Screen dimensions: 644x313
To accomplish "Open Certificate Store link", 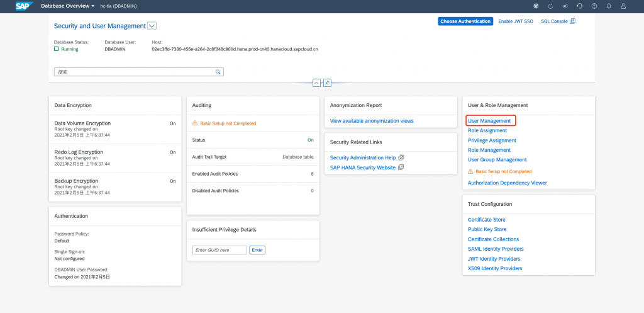I will [487, 220].
